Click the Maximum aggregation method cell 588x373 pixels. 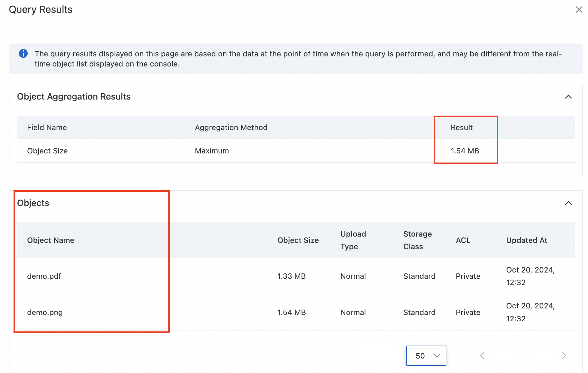(212, 151)
